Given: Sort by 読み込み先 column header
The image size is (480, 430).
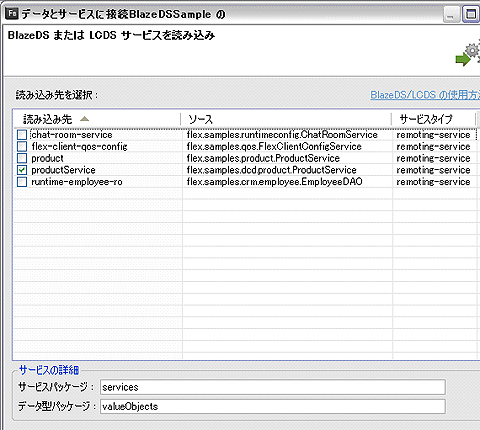Looking at the screenshot, I should coord(97,119).
